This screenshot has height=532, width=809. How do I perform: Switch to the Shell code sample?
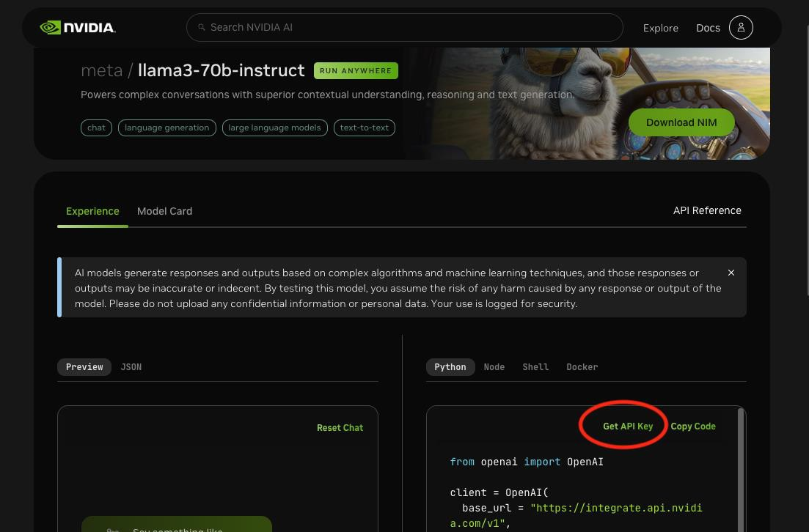coord(535,367)
